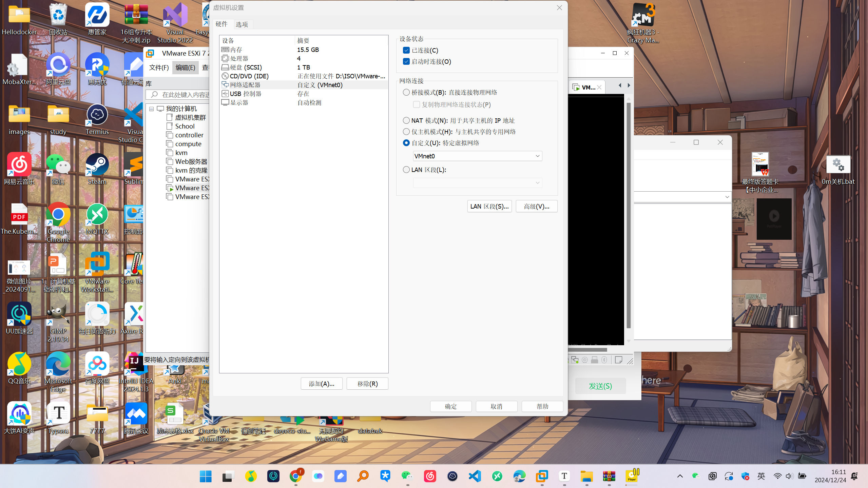Launch MQTTX from the desktop

click(97, 219)
